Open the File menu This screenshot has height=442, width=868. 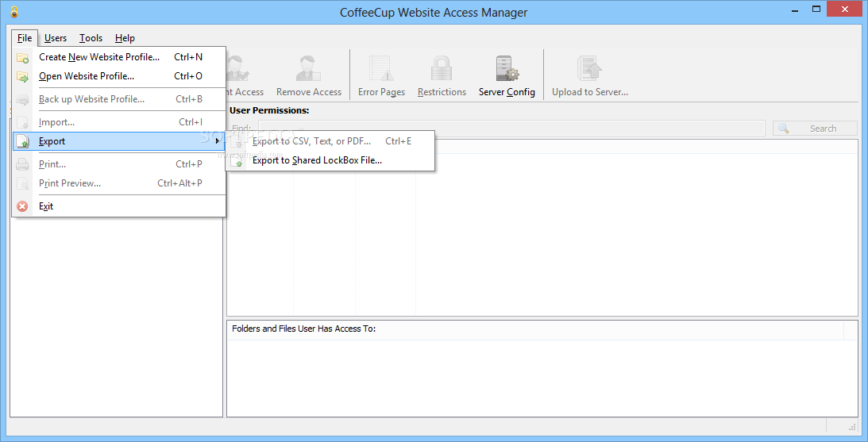[x=25, y=37]
